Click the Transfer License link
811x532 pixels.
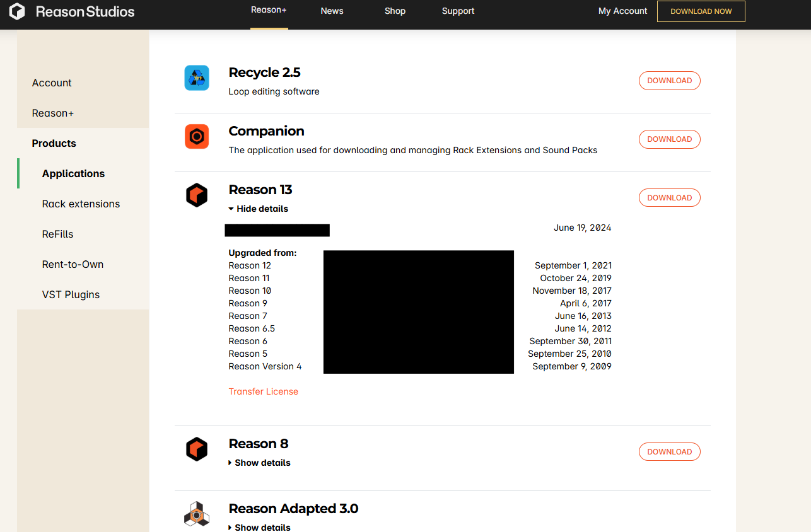264,391
